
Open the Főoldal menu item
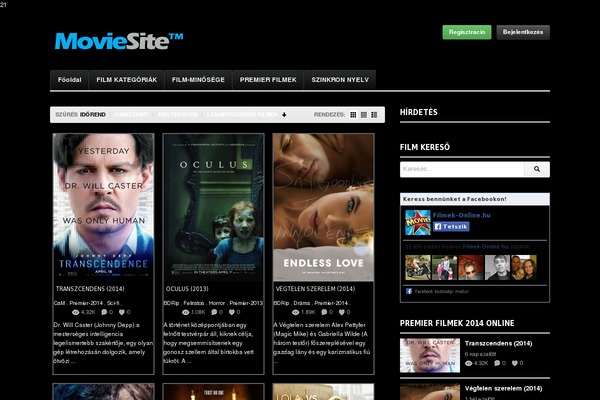pos(69,80)
